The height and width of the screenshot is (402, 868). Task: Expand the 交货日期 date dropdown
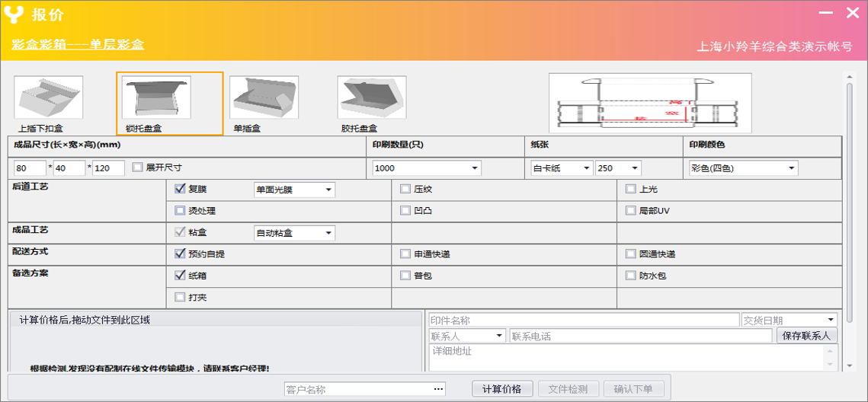[830, 321]
